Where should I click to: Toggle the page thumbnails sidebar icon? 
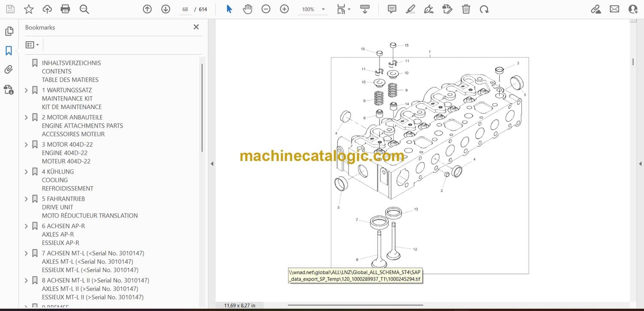click(9, 31)
